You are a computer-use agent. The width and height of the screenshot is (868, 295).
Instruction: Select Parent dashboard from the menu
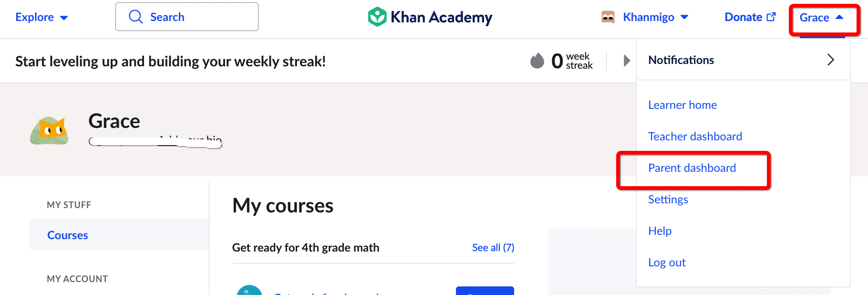[x=692, y=168]
